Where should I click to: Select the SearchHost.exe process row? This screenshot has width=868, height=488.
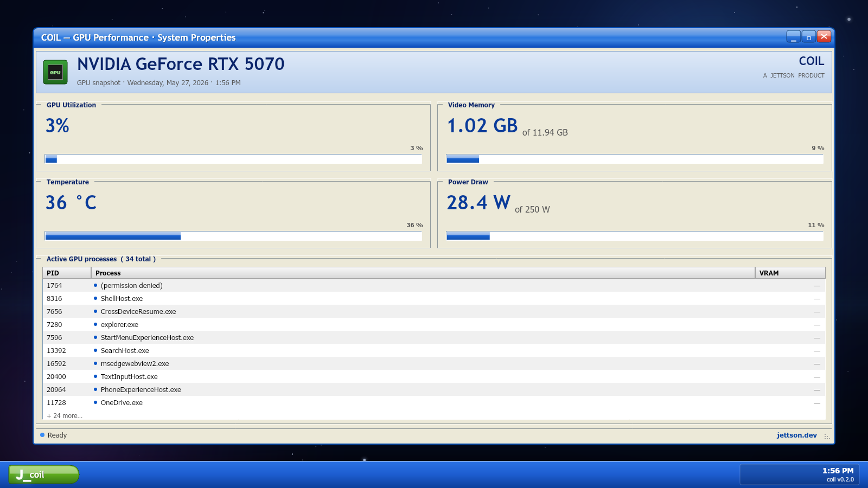click(434, 350)
